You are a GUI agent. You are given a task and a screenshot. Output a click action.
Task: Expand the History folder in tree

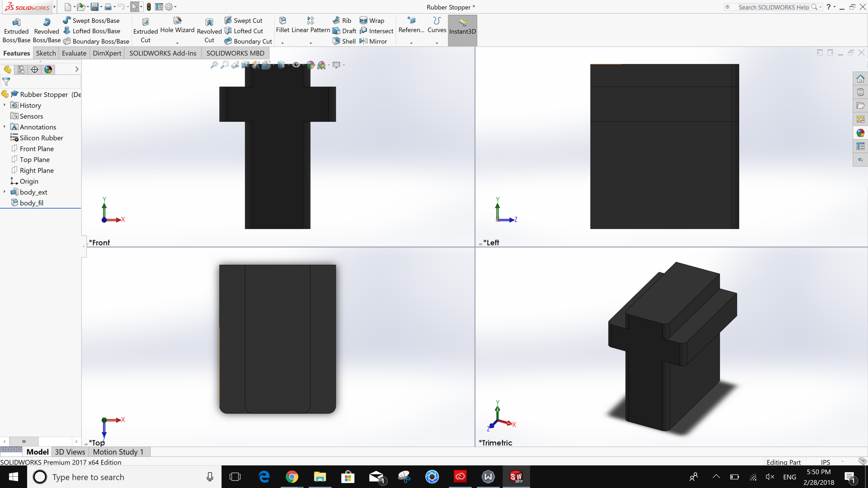tap(5, 105)
